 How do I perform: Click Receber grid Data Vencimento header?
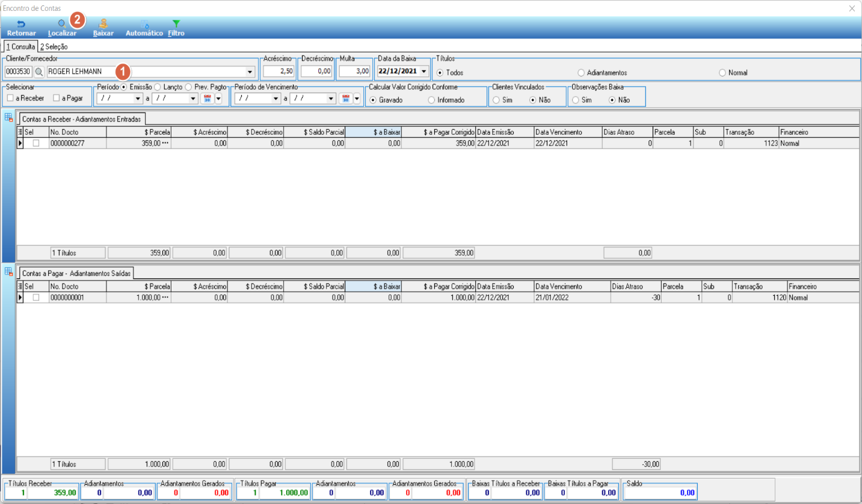point(567,132)
